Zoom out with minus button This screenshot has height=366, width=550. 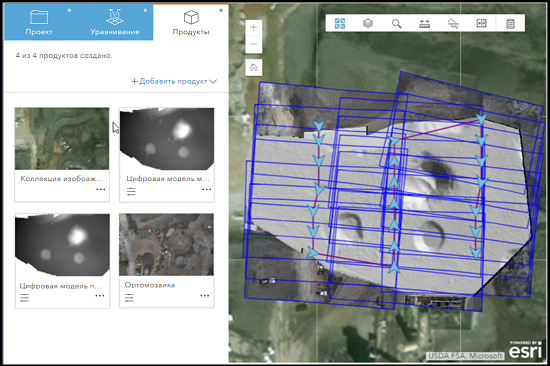(254, 44)
